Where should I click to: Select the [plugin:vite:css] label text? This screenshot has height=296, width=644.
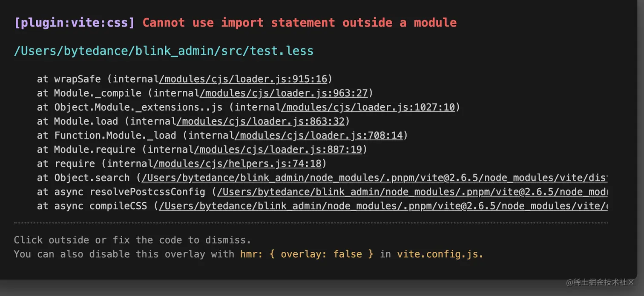(75, 23)
